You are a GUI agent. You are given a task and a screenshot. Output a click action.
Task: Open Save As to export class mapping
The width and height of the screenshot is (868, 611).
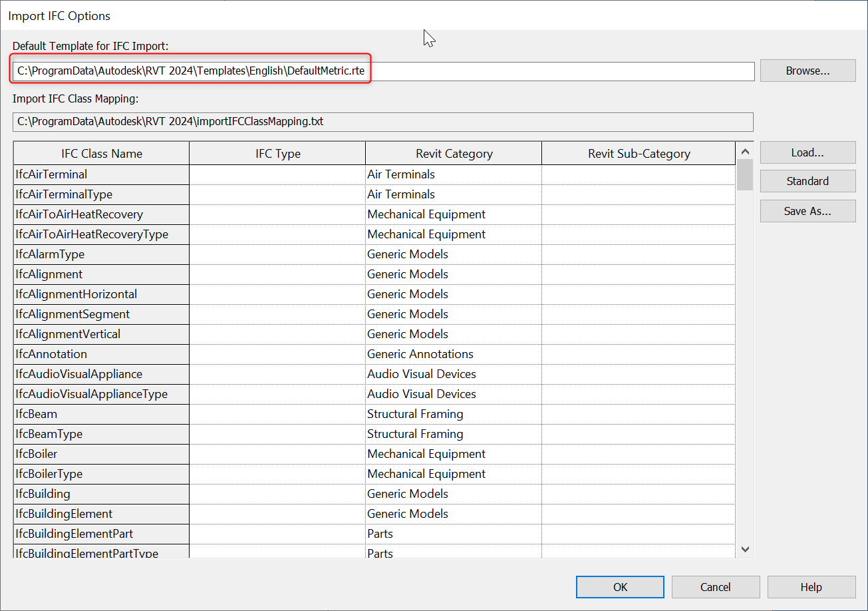tap(807, 211)
